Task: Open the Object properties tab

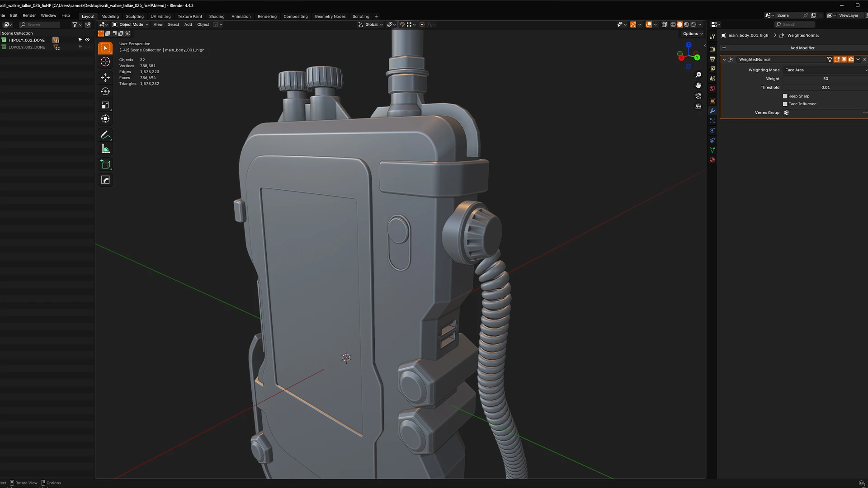Action: (x=712, y=101)
